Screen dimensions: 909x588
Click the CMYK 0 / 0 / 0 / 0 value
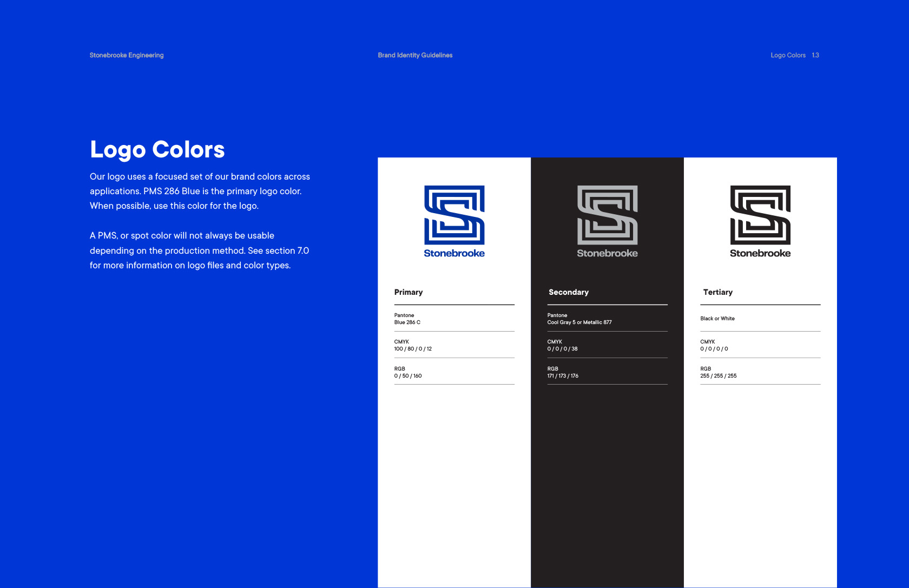[x=714, y=345]
